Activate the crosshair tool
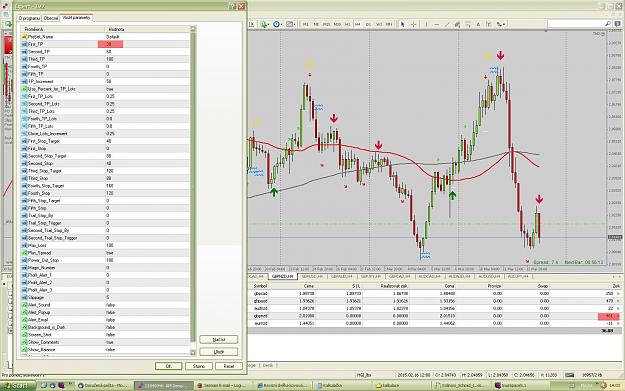 (x=413, y=24)
